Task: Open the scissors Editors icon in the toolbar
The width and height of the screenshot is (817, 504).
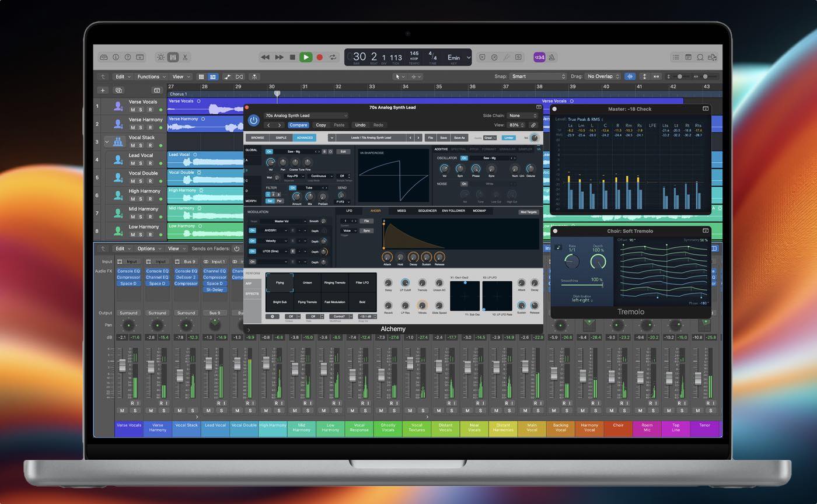Action: coord(185,57)
